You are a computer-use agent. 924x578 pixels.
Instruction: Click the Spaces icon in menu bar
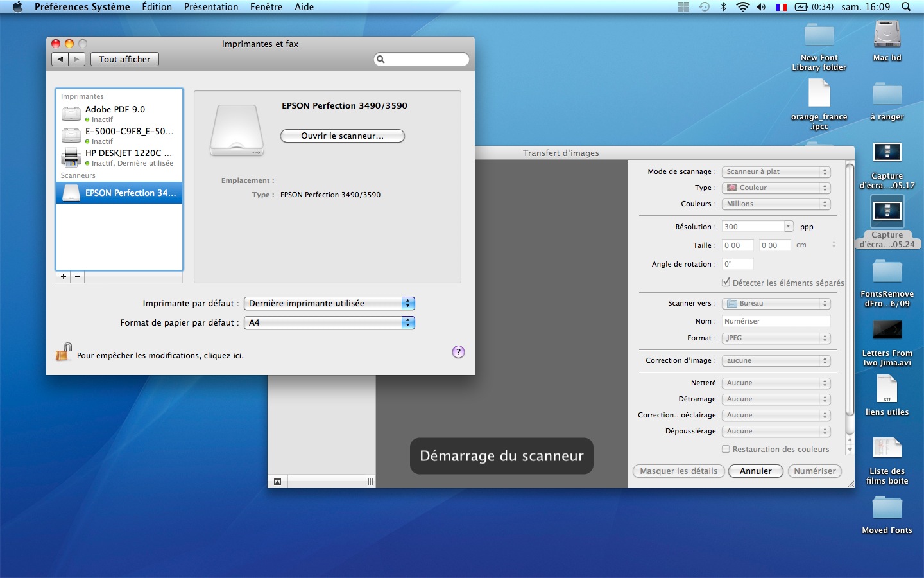pyautogui.click(x=684, y=7)
